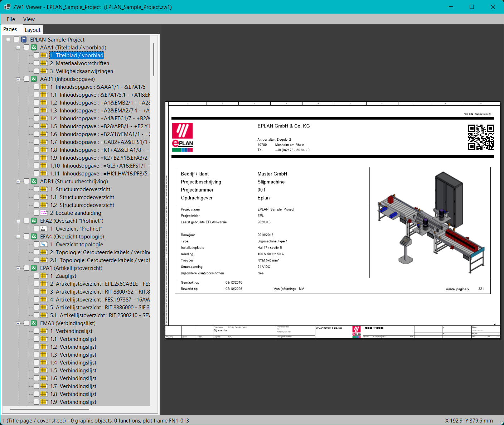Viewport: 504px width, 425px height.
Task: Click page icon of 1 Verbindingslijst
Action: [x=44, y=331]
